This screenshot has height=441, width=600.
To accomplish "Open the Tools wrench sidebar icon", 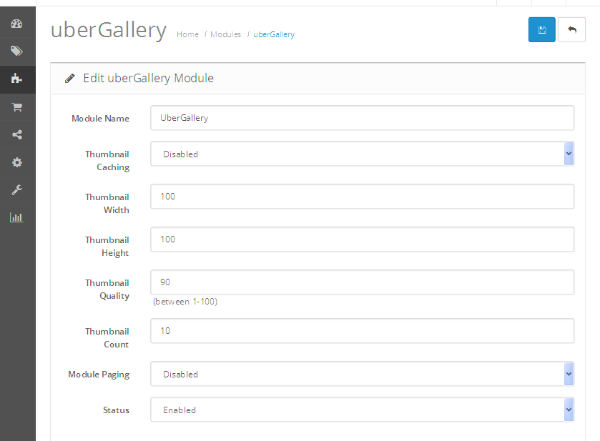I will tap(16, 190).
